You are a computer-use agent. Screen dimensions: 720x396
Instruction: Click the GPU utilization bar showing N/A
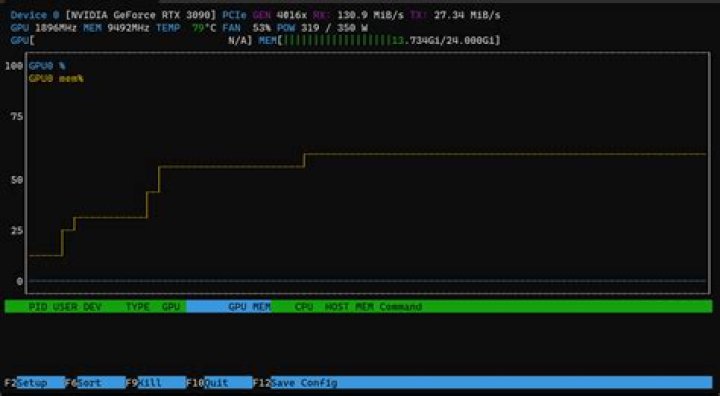[131, 40]
